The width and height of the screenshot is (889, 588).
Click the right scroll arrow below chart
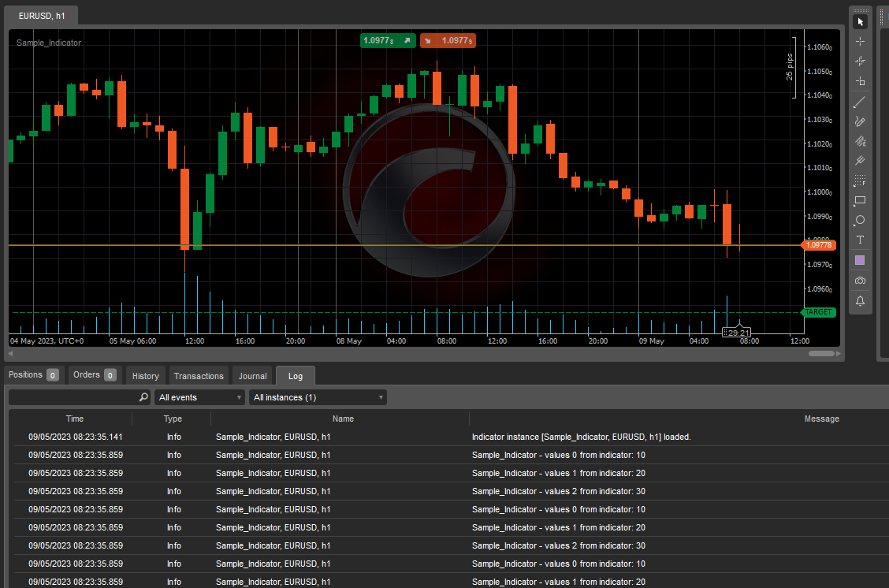click(839, 354)
